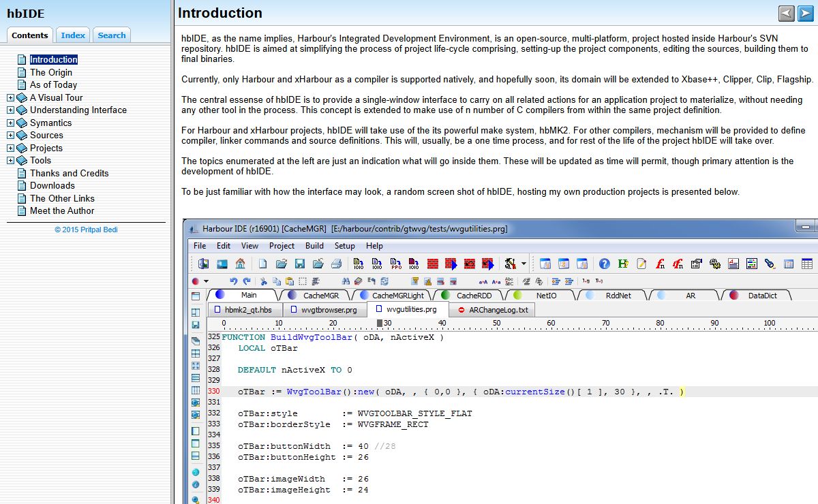The image size is (818, 504).
Task: Click the Introduction page heading
Action: pyautogui.click(x=220, y=13)
